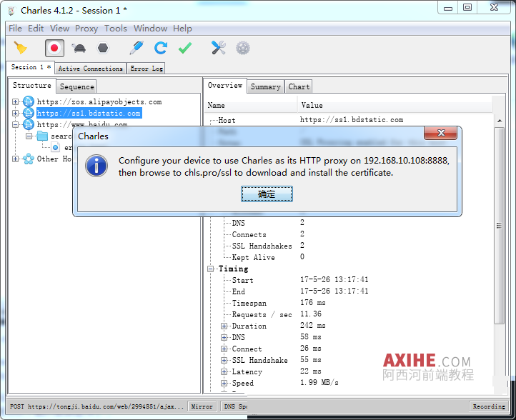The height and width of the screenshot is (420, 516).
Task: Open Tools with the wrench icon
Action: tap(218, 48)
